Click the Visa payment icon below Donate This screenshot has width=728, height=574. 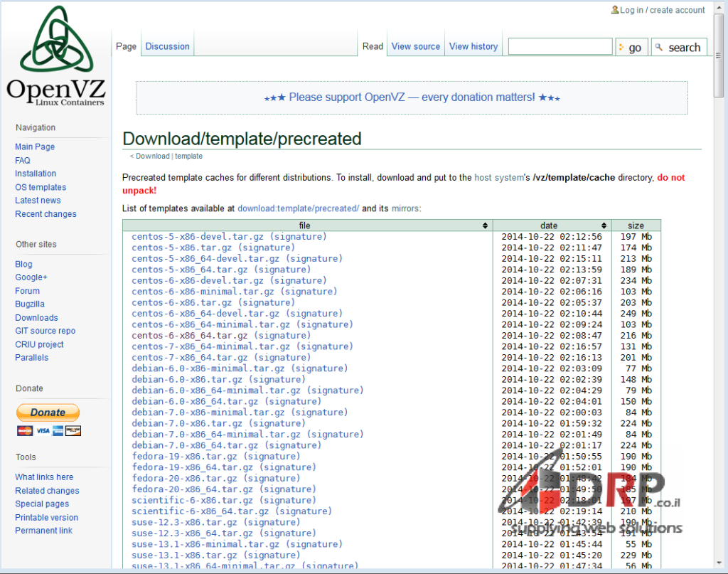(43, 430)
